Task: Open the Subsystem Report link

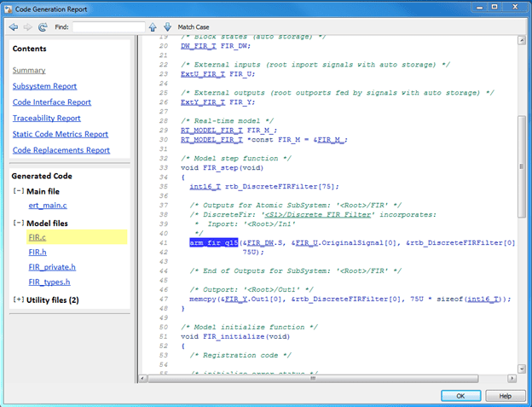Action: (x=44, y=86)
